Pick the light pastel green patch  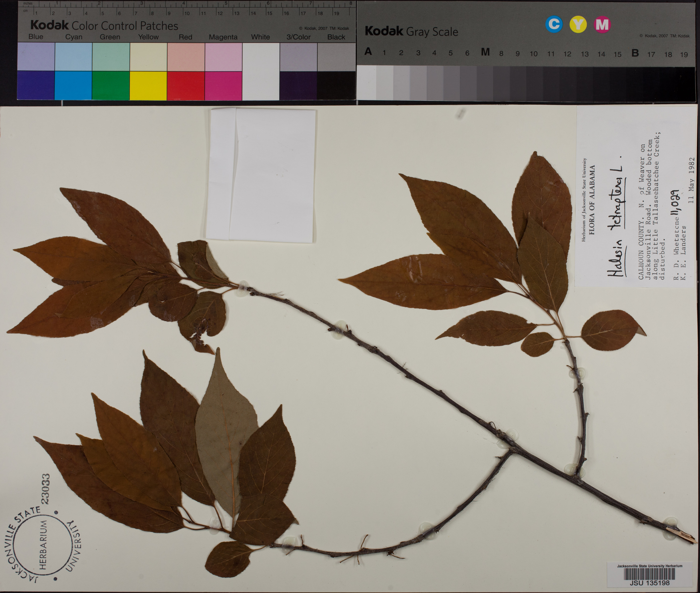(111, 56)
